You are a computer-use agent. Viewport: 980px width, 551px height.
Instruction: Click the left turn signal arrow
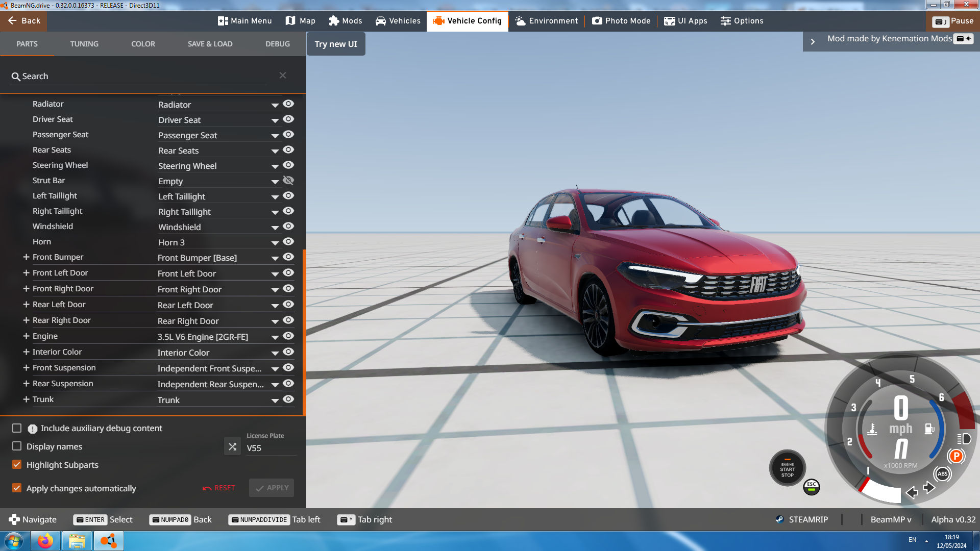coord(912,492)
